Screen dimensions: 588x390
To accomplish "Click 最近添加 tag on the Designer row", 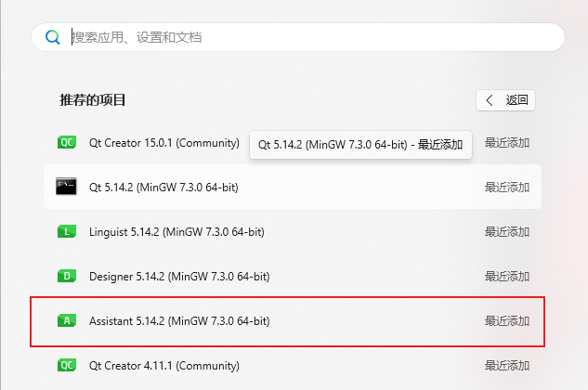I will [x=507, y=277].
